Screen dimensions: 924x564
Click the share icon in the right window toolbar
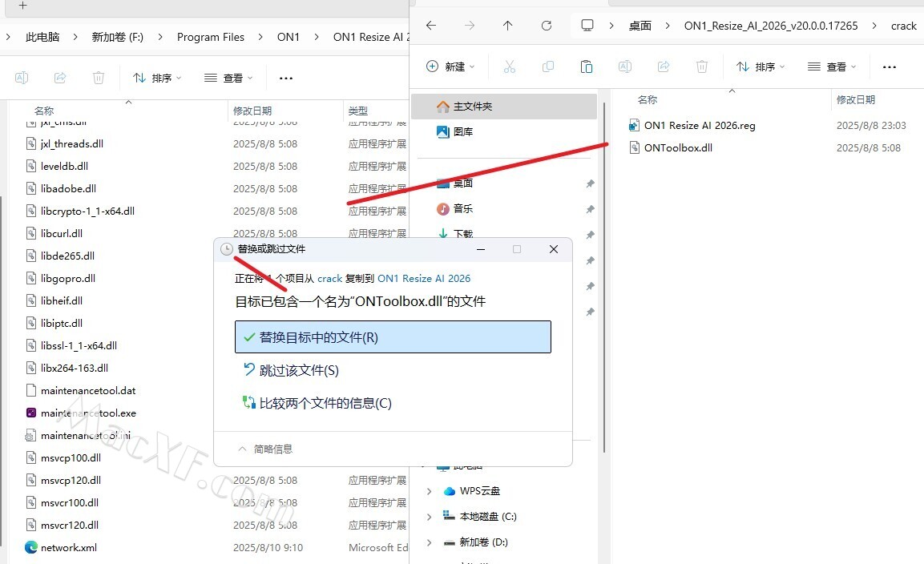[664, 66]
